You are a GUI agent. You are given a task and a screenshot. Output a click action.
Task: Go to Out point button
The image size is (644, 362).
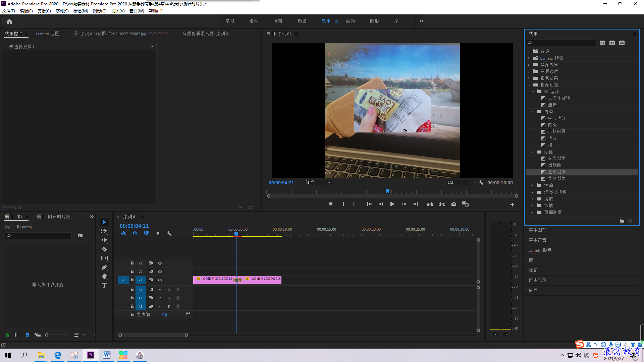(416, 204)
